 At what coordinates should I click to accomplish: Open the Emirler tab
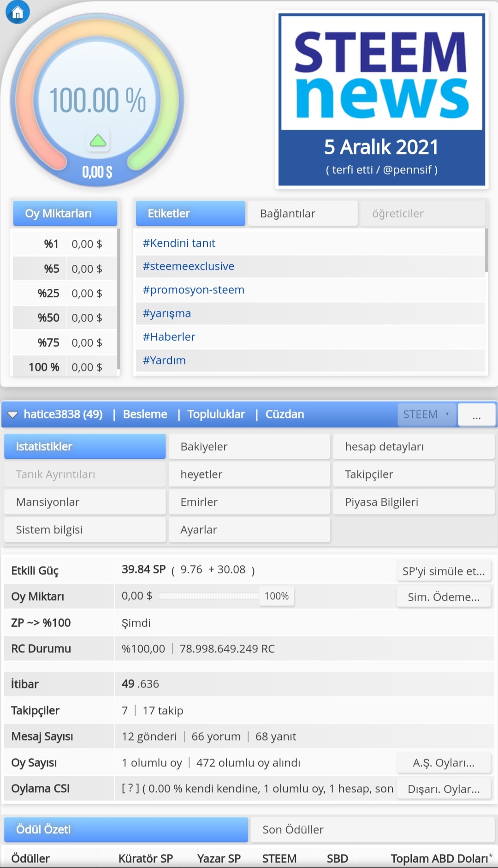[x=249, y=502]
